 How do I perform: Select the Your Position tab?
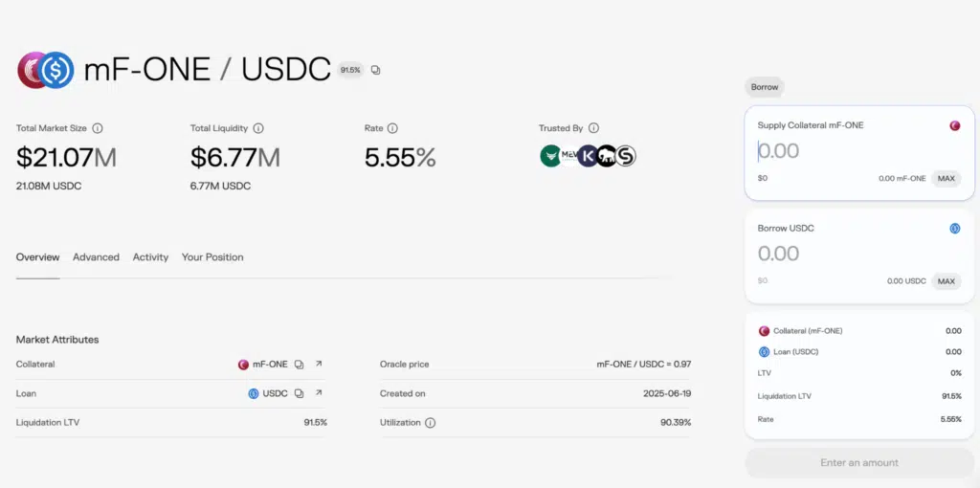[212, 257]
